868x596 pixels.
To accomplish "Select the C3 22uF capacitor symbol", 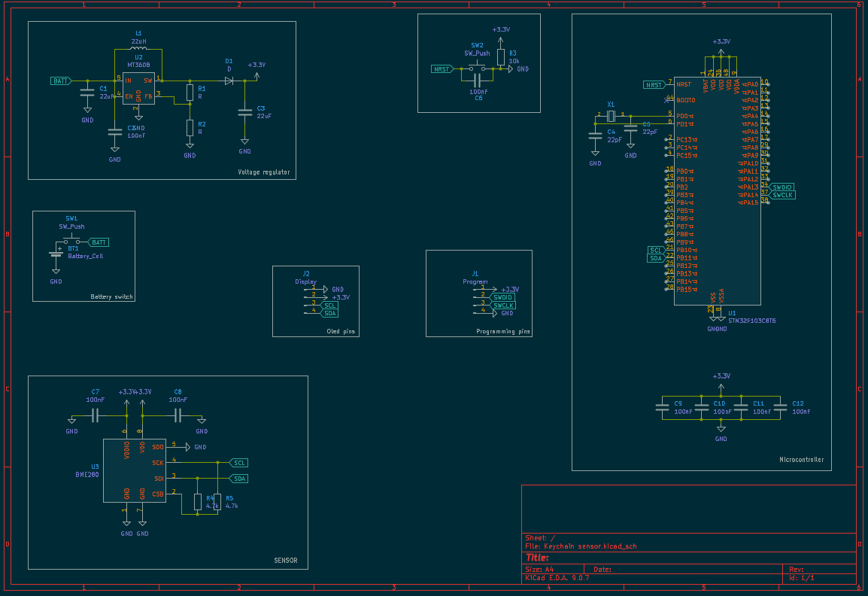I will (244, 112).
